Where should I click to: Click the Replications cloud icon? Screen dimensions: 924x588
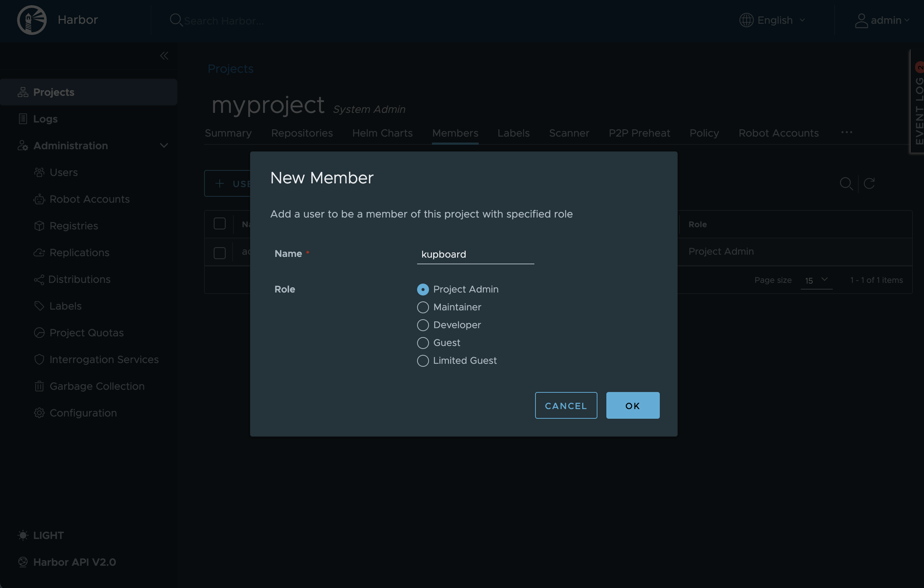pyautogui.click(x=39, y=252)
